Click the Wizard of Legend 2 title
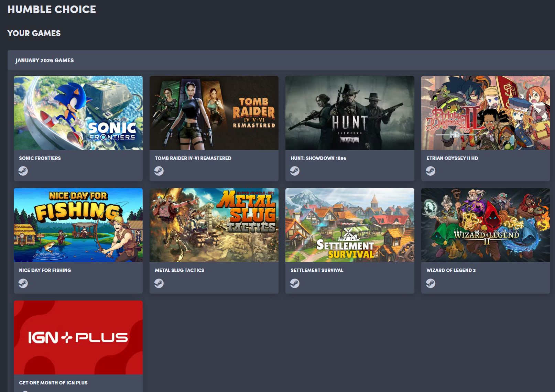This screenshot has height=392, width=555. [451, 270]
